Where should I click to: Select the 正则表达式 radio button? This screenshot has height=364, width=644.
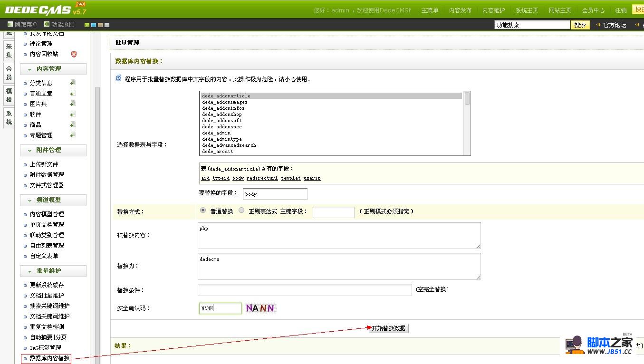click(x=241, y=211)
